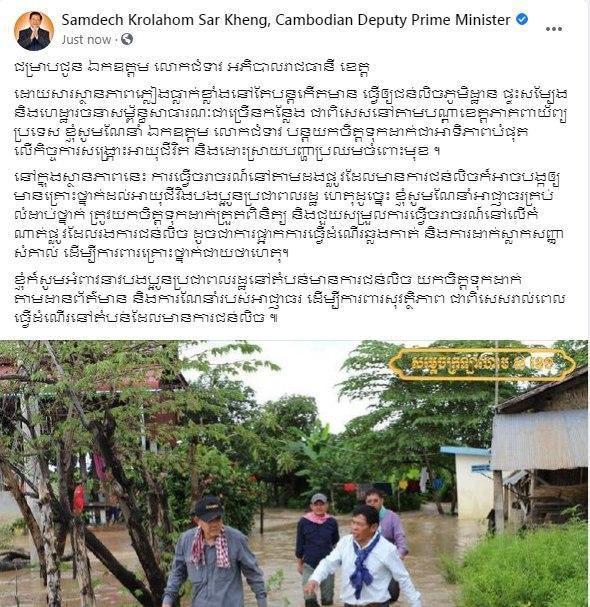Click the last Khmer paragraph of the post
The width and height of the screenshot is (590, 607).
click(289, 298)
